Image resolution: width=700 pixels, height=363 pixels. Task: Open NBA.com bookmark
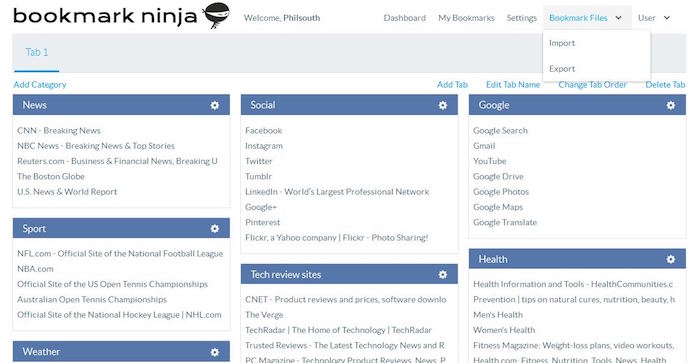click(35, 269)
